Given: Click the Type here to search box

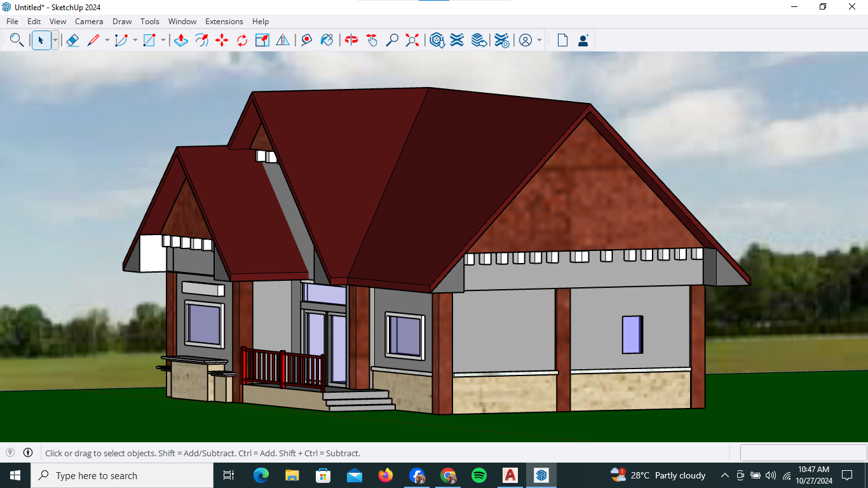Looking at the screenshot, I should point(122,475).
